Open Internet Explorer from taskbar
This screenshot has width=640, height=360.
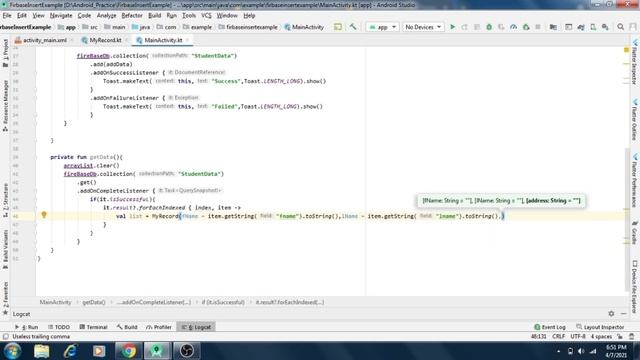point(70,351)
